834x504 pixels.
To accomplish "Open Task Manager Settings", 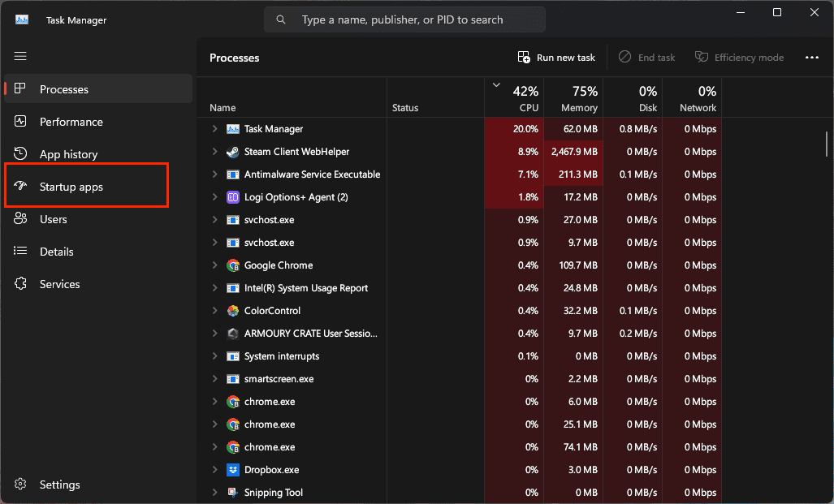I will [98, 484].
